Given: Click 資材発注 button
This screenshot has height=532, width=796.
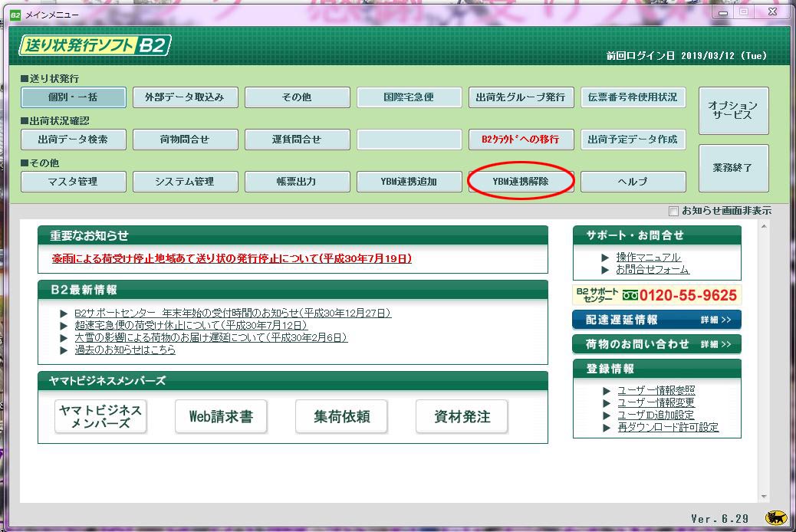Looking at the screenshot, I should point(462,416).
